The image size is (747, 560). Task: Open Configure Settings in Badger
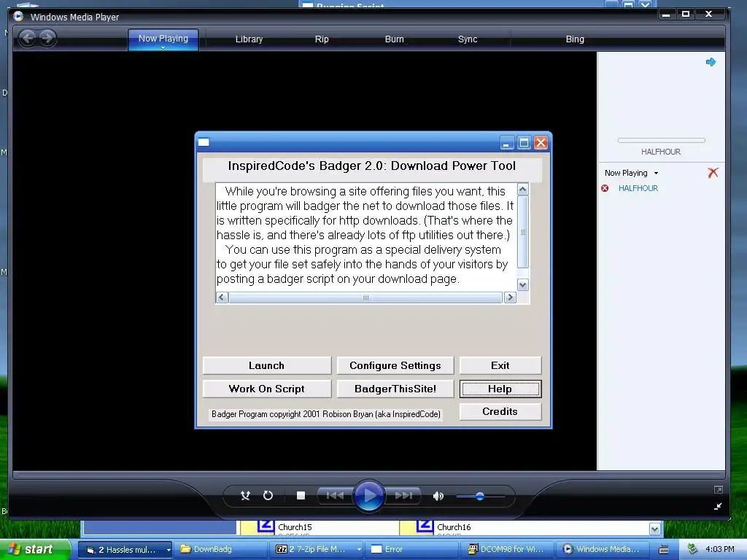(395, 366)
